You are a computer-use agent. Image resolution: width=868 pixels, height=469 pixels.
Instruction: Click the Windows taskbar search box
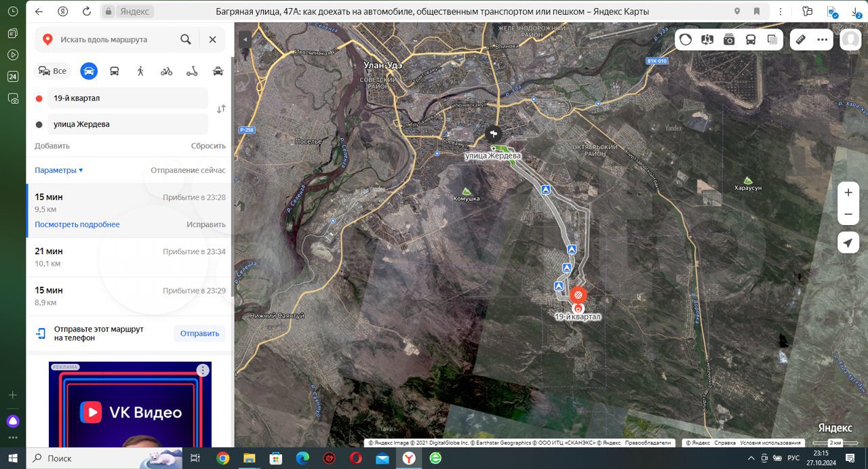105,458
